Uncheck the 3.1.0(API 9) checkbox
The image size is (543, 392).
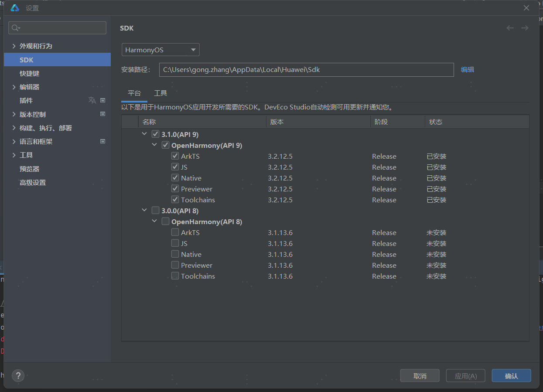coord(155,134)
